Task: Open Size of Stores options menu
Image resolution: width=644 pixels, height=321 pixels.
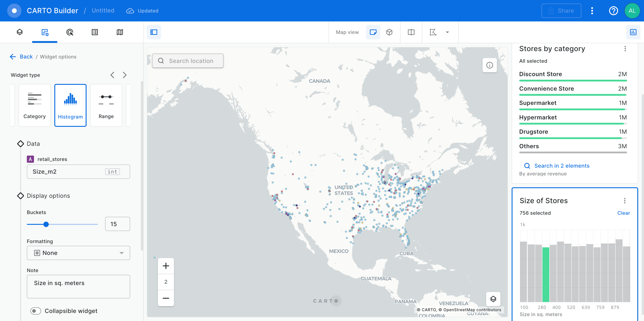Action: click(x=624, y=200)
